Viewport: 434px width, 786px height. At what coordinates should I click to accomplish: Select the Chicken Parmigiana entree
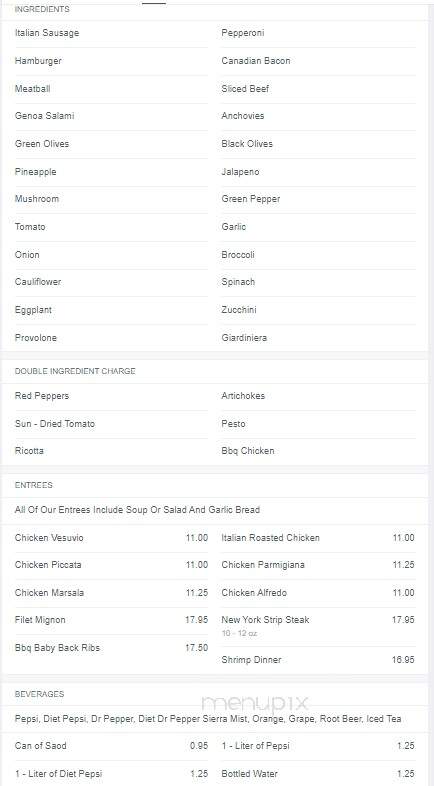point(318,565)
